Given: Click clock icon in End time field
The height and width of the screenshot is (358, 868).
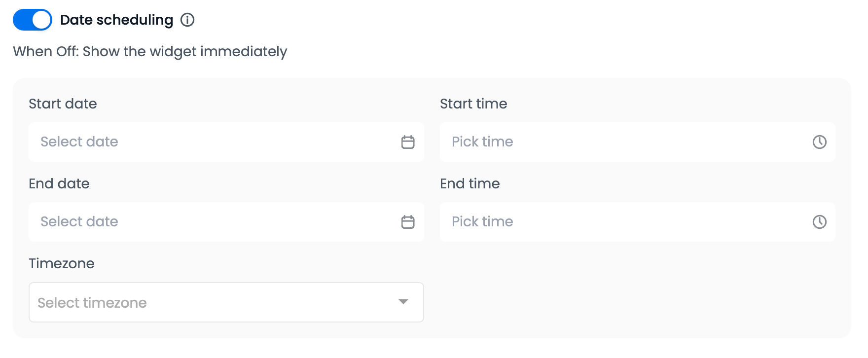Looking at the screenshot, I should coord(819,222).
